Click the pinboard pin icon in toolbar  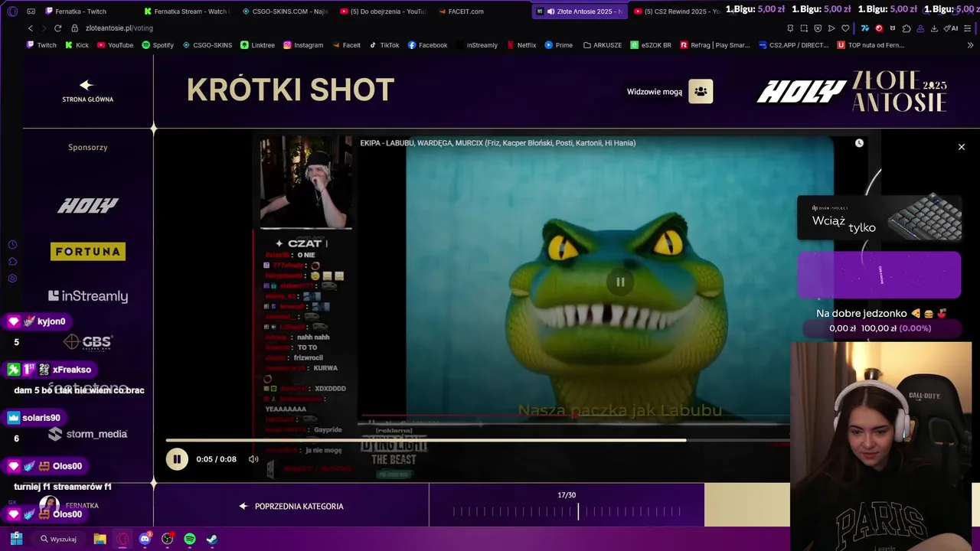790,28
